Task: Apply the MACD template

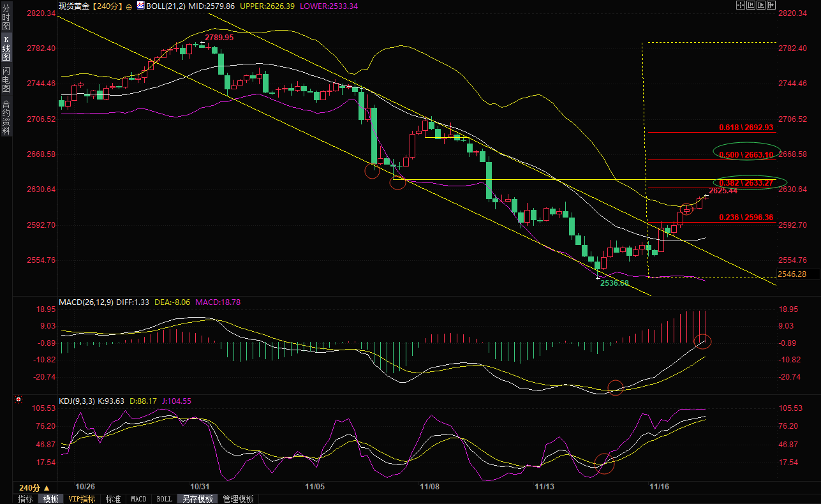Action: pos(138,499)
